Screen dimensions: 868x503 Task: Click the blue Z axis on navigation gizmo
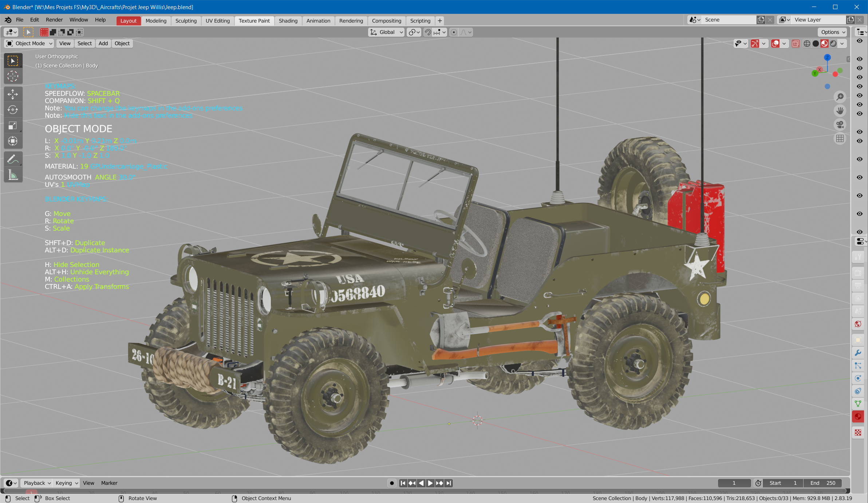(x=827, y=58)
